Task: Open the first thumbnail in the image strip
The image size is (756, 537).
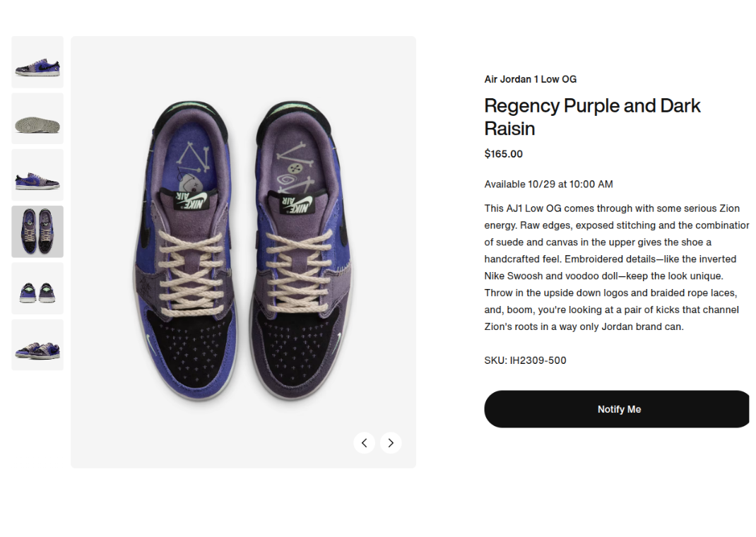Action: (x=37, y=62)
